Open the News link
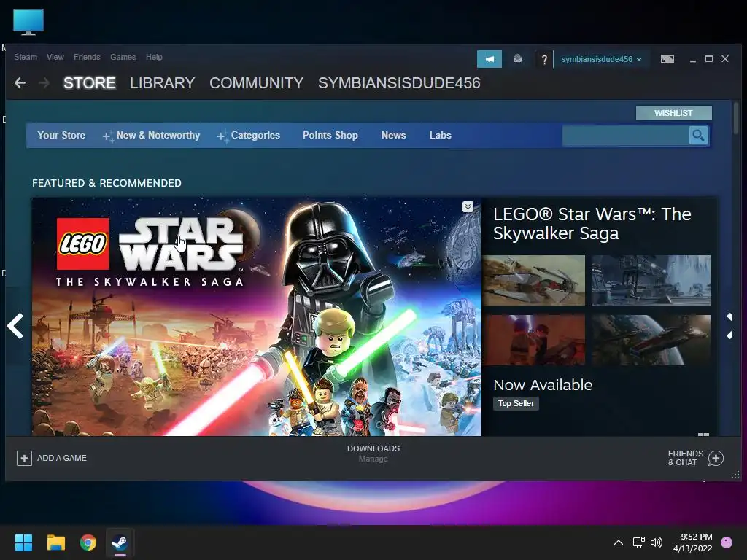The width and height of the screenshot is (747, 560). point(393,136)
